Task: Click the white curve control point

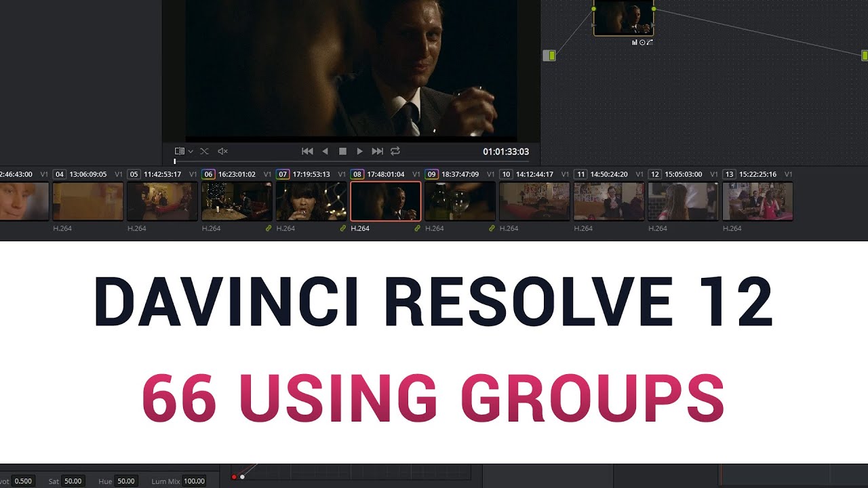Action: [242, 477]
